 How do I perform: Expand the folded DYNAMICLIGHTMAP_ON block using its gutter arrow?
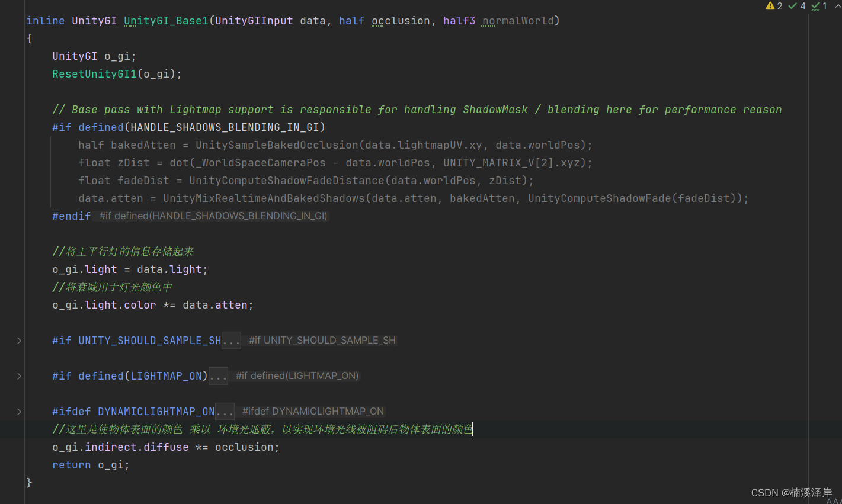(19, 412)
